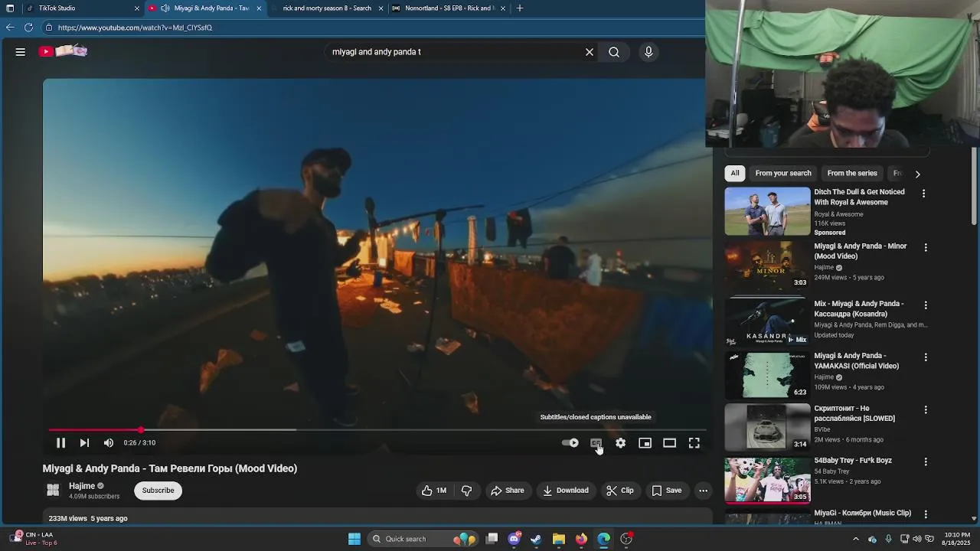Share the video

click(508, 491)
